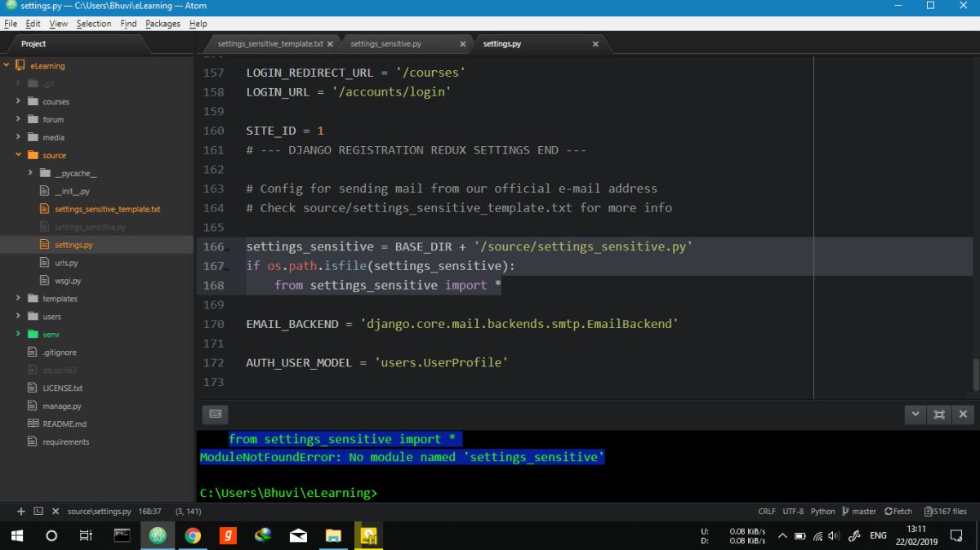Open the orange G app on taskbar
Viewport: 980px width, 550px height.
(x=228, y=536)
